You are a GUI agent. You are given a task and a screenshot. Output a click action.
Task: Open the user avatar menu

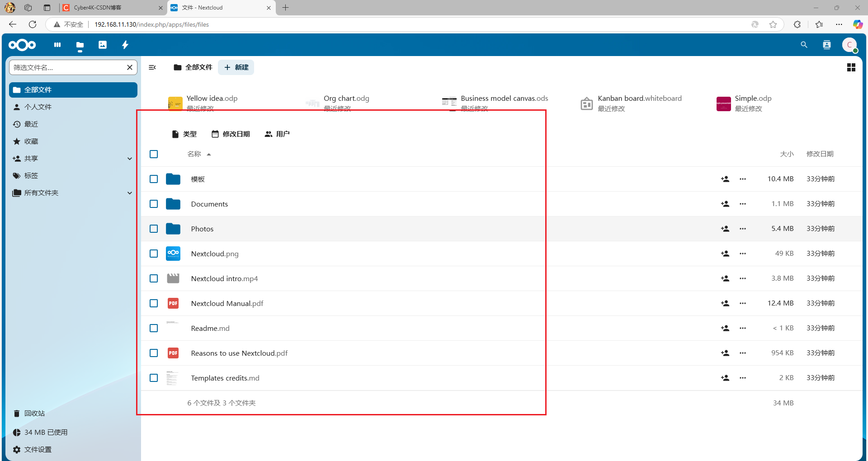click(x=849, y=45)
